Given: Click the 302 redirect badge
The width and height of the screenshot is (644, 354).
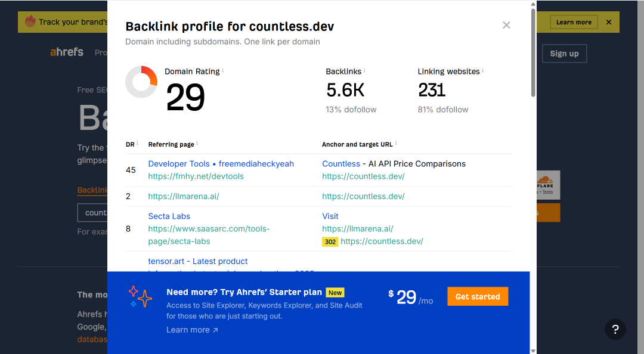Looking at the screenshot, I should [x=330, y=242].
